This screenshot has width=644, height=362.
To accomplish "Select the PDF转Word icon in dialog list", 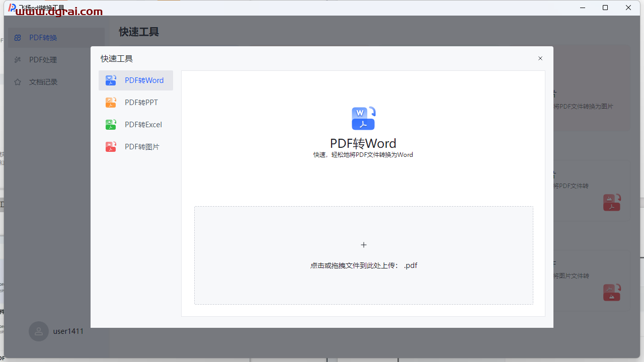I will [111, 80].
